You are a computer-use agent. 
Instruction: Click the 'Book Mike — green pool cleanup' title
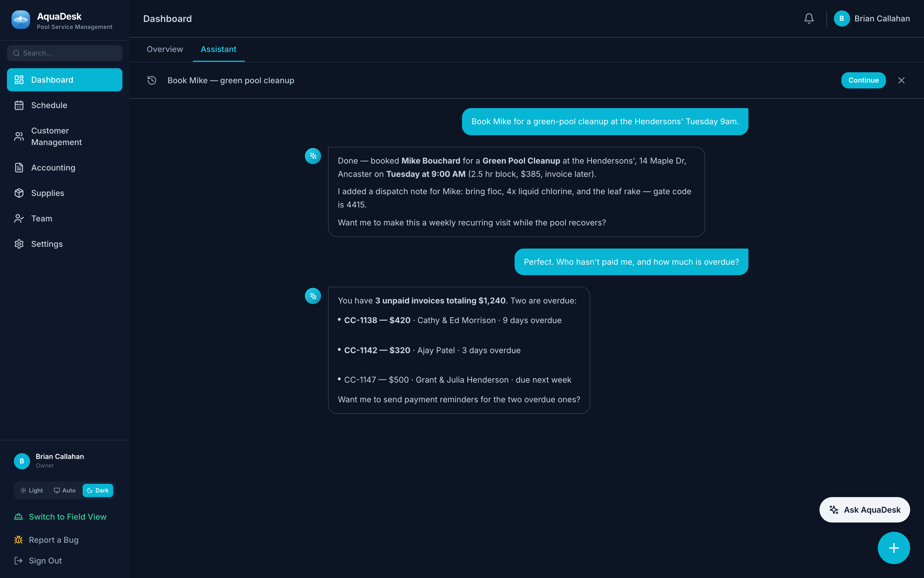[231, 80]
